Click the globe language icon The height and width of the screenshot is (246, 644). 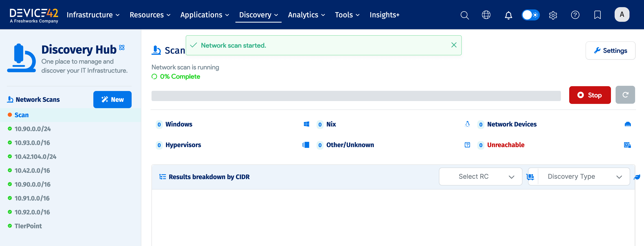(x=486, y=15)
